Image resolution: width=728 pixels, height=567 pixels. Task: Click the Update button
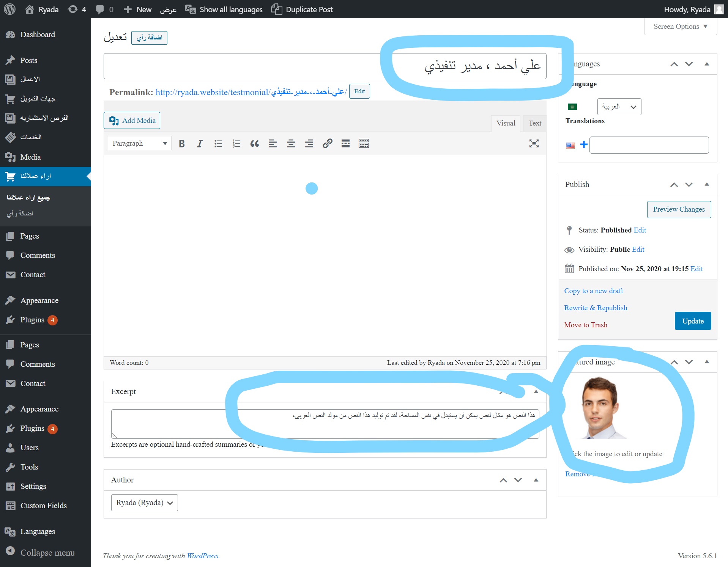(693, 321)
